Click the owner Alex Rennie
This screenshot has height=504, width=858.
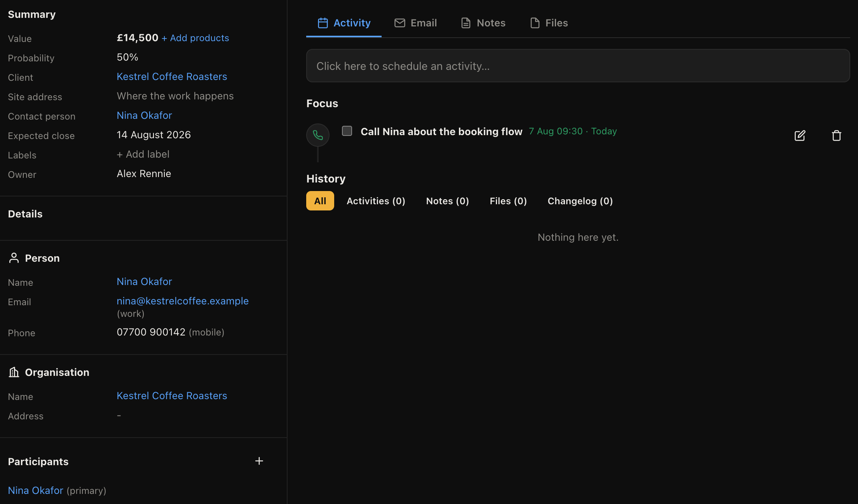tap(144, 174)
